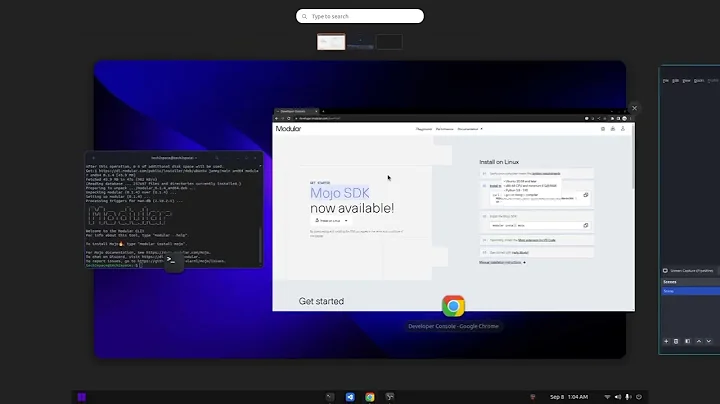Open the power icon in system tray
The width and height of the screenshot is (720, 404).
639,397
